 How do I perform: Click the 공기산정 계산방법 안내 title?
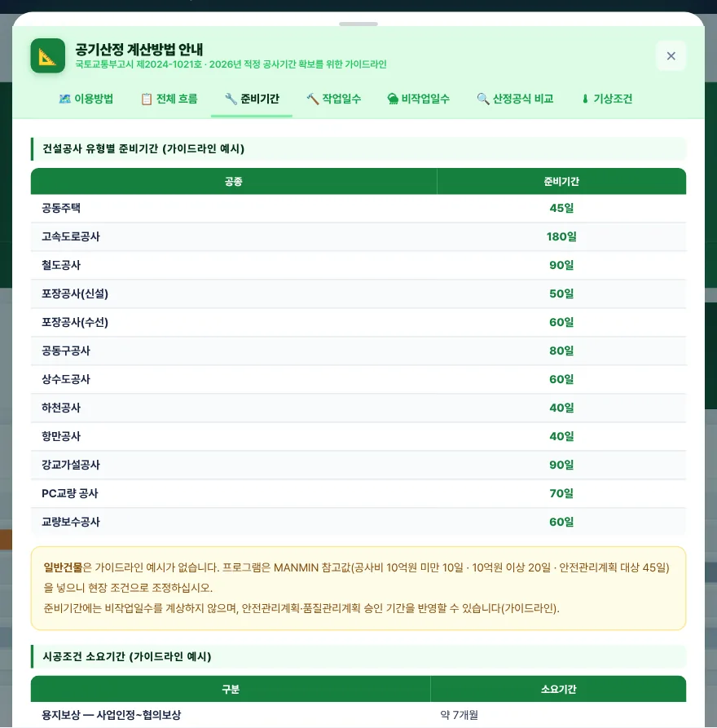pos(139,49)
